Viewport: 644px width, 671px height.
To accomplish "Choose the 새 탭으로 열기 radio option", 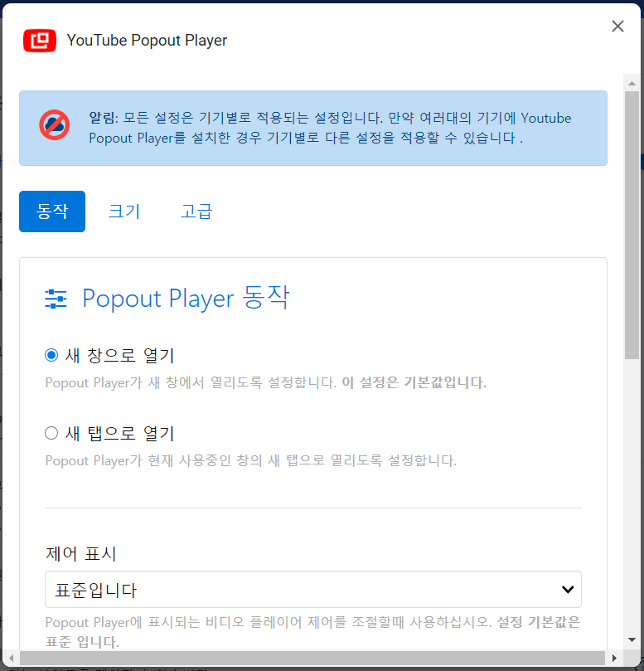I will pos(51,433).
